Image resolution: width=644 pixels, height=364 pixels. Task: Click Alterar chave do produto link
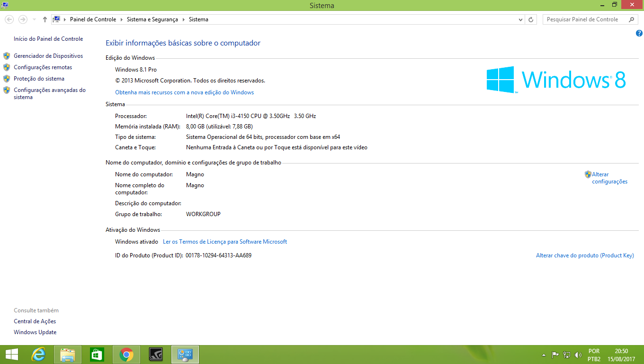[585, 255]
